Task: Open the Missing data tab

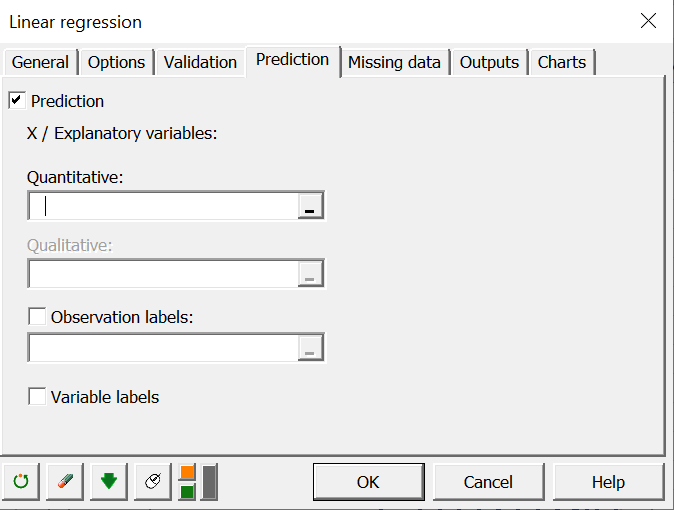Action: click(394, 62)
